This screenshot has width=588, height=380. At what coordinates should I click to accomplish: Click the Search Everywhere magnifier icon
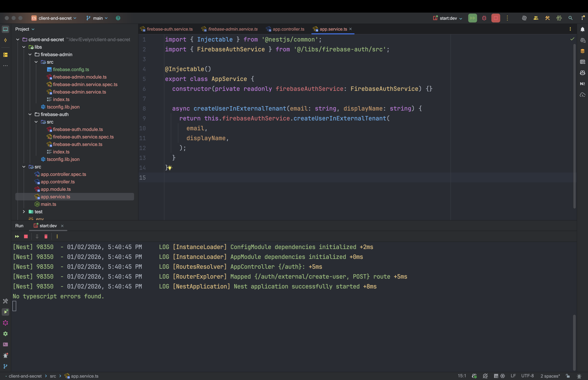click(570, 18)
